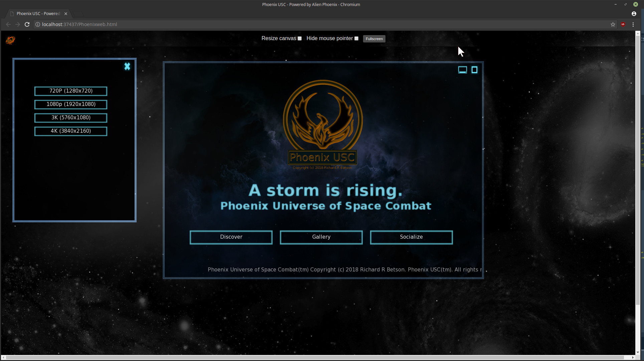Viewport: 644px width, 361px height.
Task: Open the monitor resolution icon in the main panel
Action: [x=462, y=70]
